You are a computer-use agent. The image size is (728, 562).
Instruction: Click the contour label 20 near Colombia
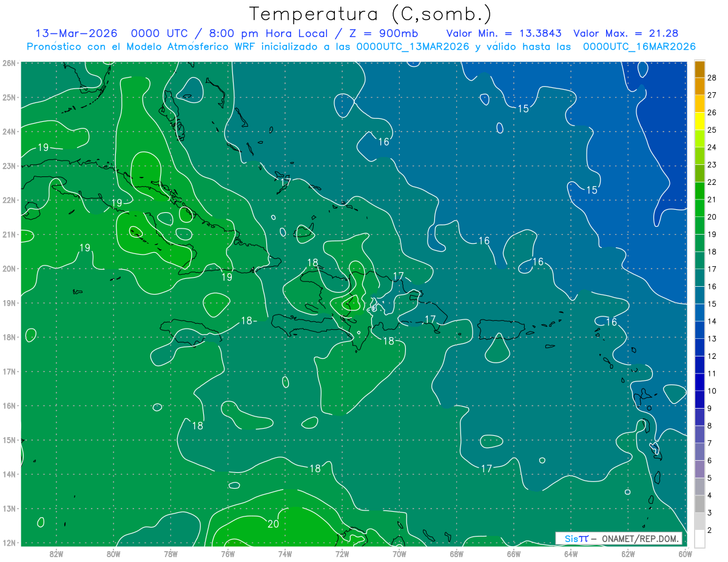click(273, 524)
